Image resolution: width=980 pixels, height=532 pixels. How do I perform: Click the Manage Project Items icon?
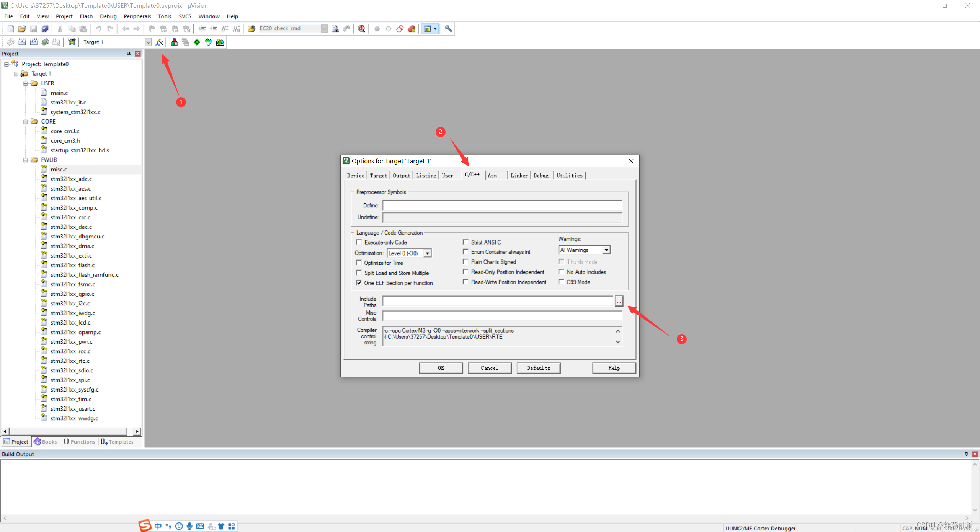pyautogui.click(x=174, y=42)
